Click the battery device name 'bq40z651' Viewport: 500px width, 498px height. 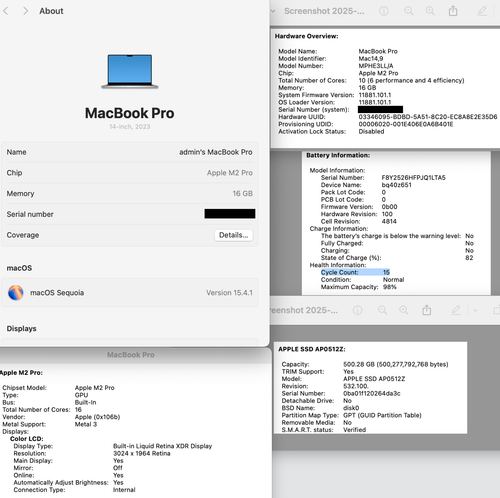(x=397, y=185)
